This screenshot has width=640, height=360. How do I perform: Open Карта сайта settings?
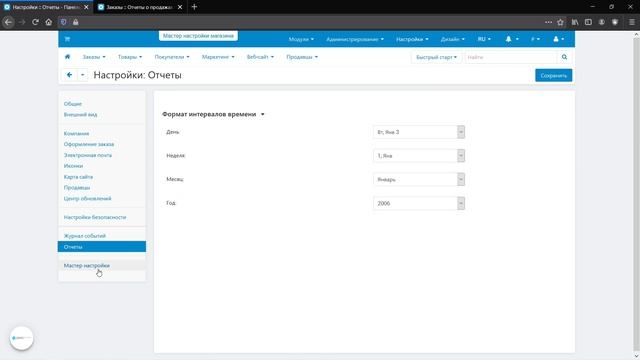pos(78,177)
